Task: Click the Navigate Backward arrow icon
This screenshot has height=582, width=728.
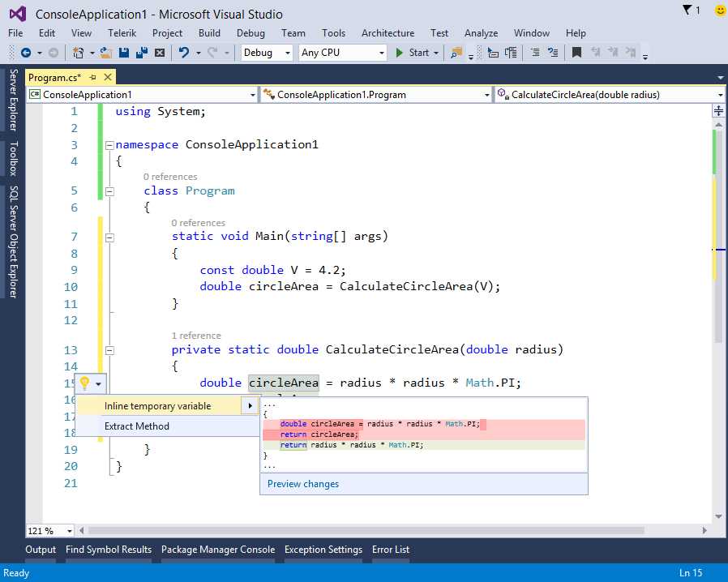Action: pos(27,53)
